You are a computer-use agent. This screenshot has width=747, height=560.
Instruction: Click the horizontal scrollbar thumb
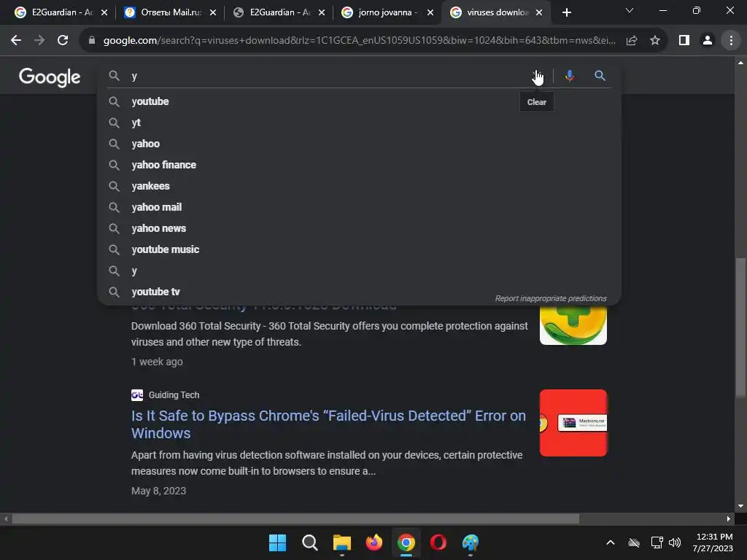[295, 518]
